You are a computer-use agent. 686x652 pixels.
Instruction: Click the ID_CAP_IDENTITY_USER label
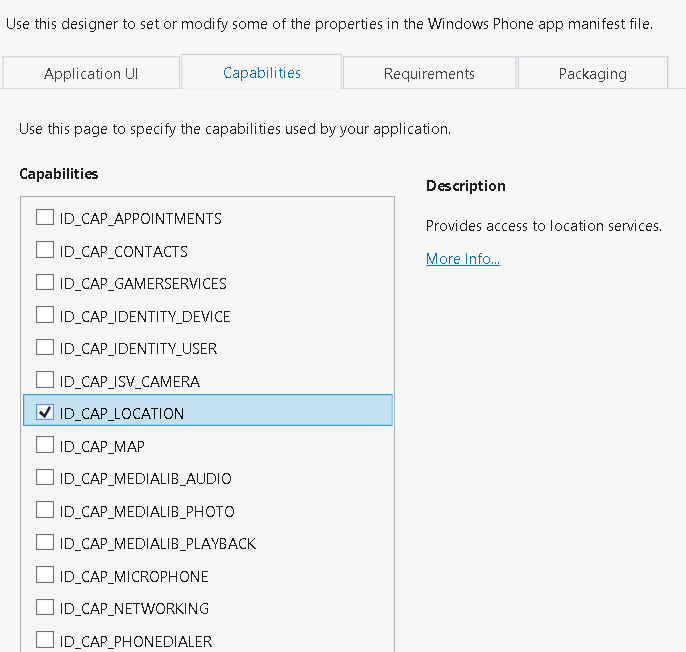(x=138, y=349)
